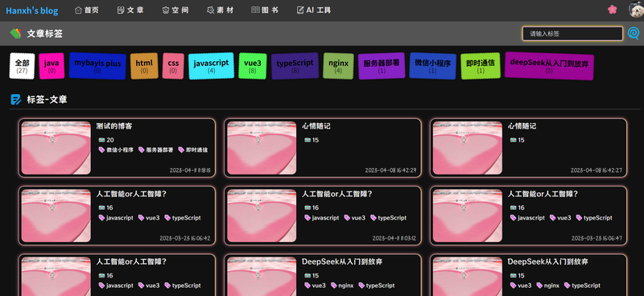Click javascript tag in card dated 16:06:42
Viewport: 644px width, 296px height.
[x=116, y=218]
